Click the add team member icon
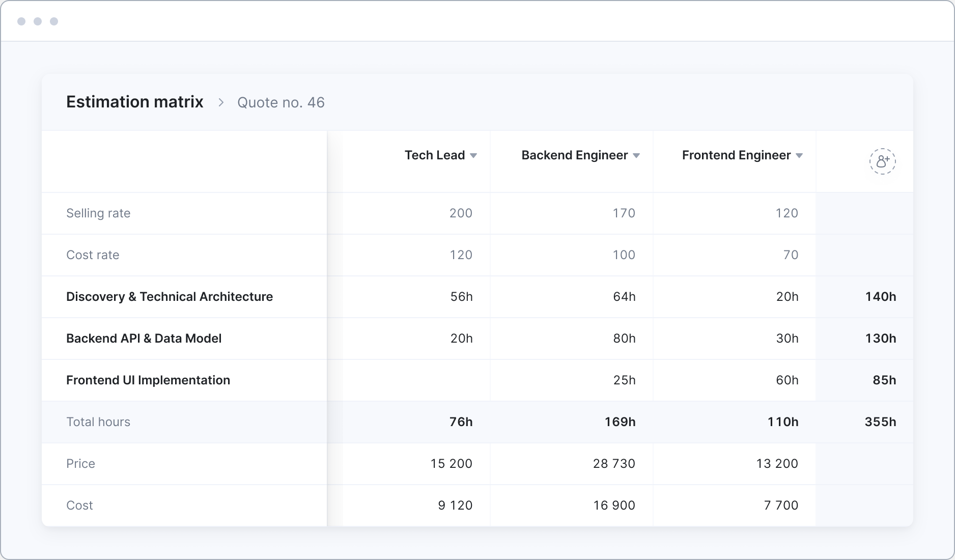The image size is (955, 560). coord(882,161)
